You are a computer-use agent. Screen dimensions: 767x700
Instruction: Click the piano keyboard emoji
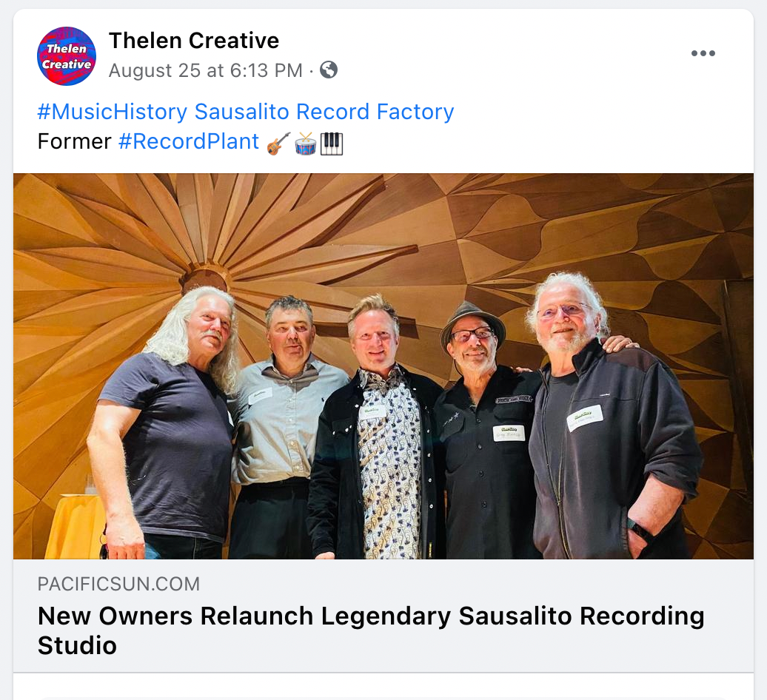(332, 144)
